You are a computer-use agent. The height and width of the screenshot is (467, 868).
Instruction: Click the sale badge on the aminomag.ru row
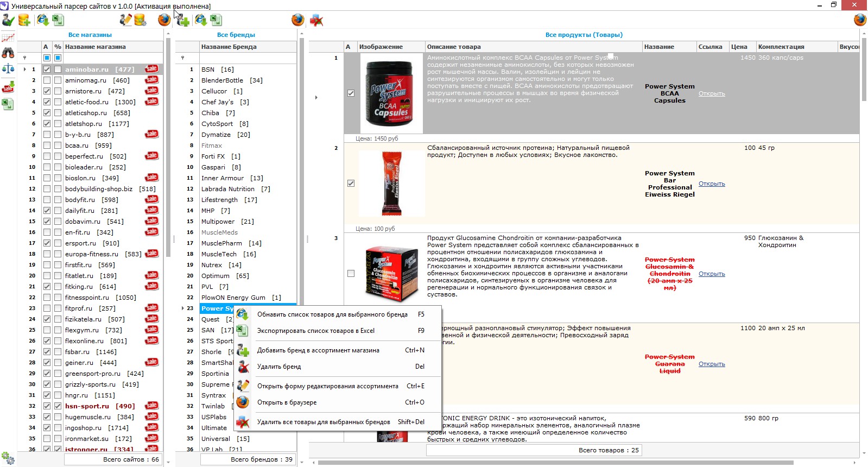[x=151, y=80]
